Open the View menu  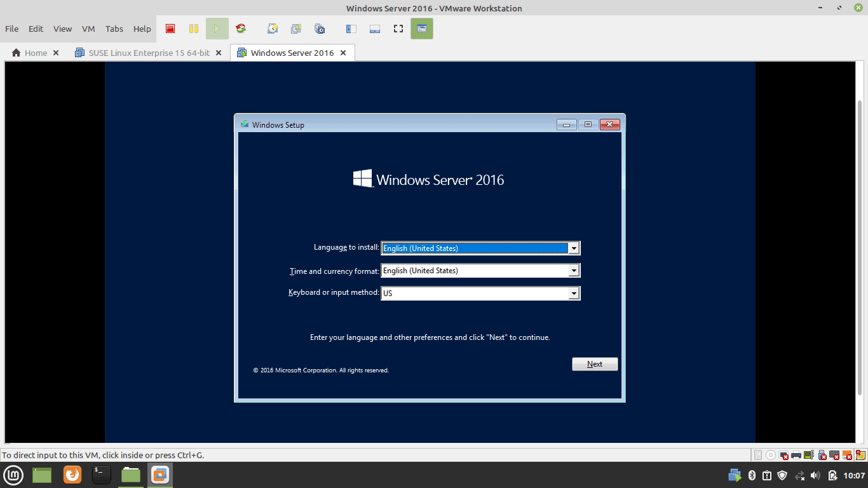(x=62, y=29)
